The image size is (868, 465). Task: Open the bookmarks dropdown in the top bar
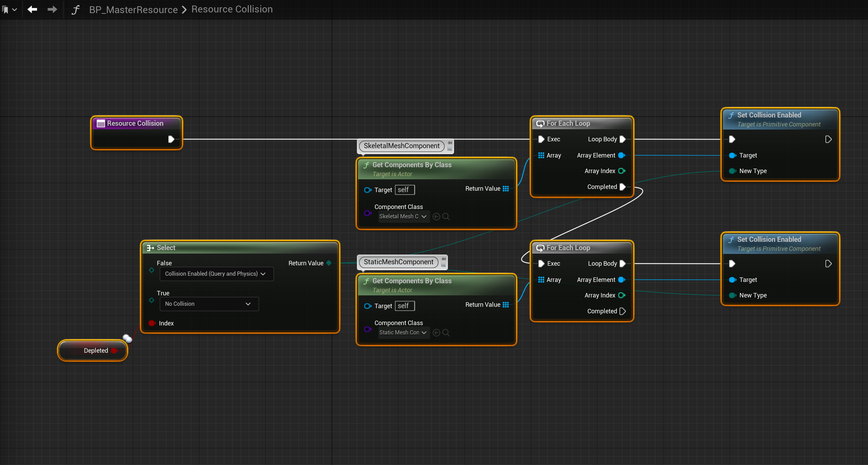click(9, 10)
